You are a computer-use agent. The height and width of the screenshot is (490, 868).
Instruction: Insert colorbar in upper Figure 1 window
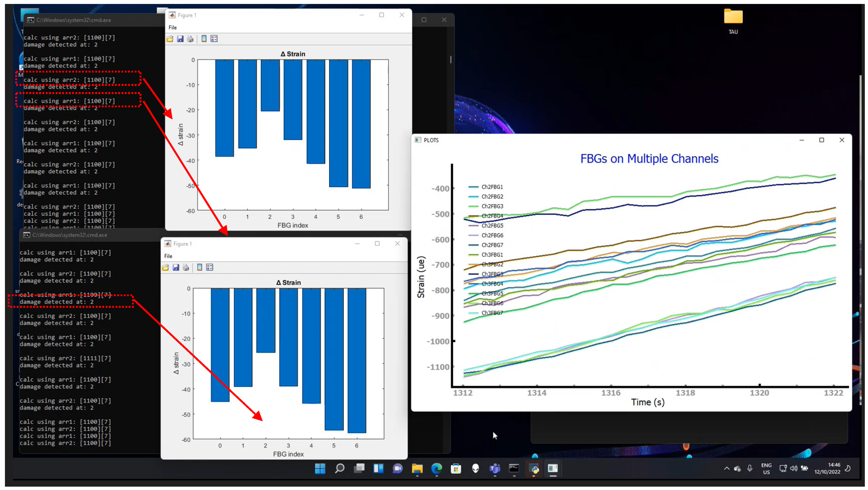pyautogui.click(x=204, y=39)
